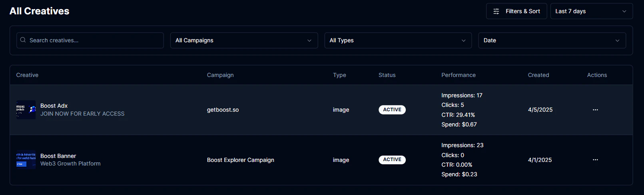Viewport: 644px width, 195px height.
Task: Click the Created column header
Action: (538, 75)
